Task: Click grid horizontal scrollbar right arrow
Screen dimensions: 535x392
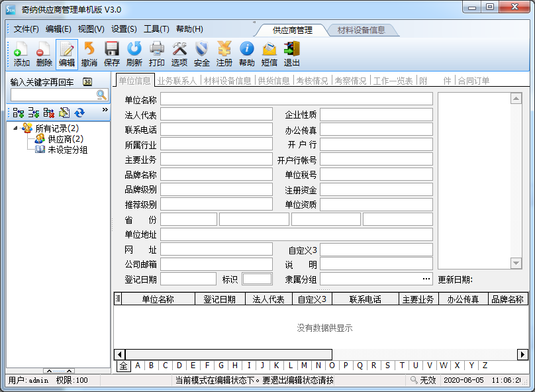Action: click(522, 354)
